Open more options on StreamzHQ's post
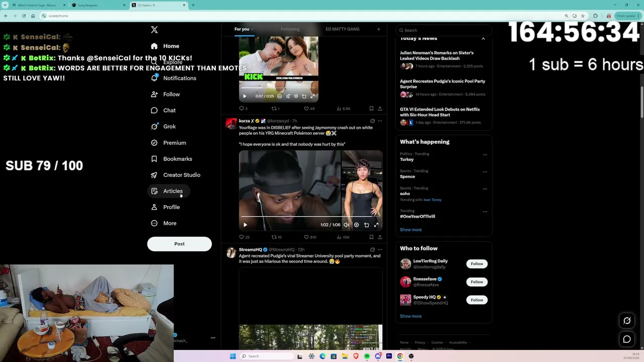This screenshot has height=362, width=644. [x=380, y=250]
